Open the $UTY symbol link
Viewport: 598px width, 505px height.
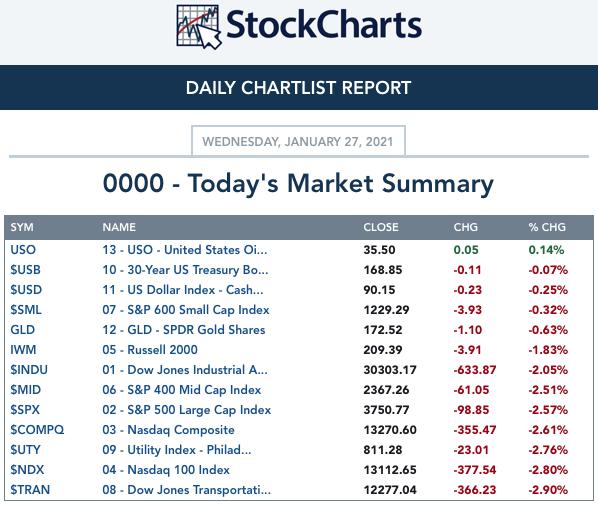(25, 450)
